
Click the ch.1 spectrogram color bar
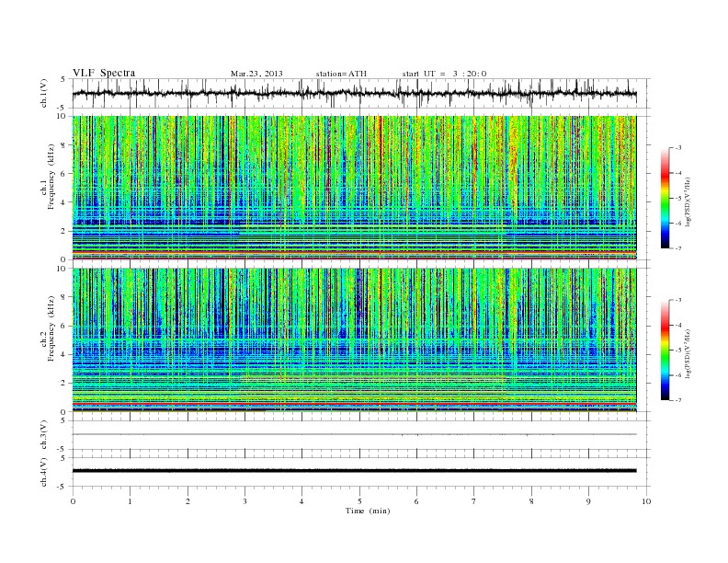[665, 199]
